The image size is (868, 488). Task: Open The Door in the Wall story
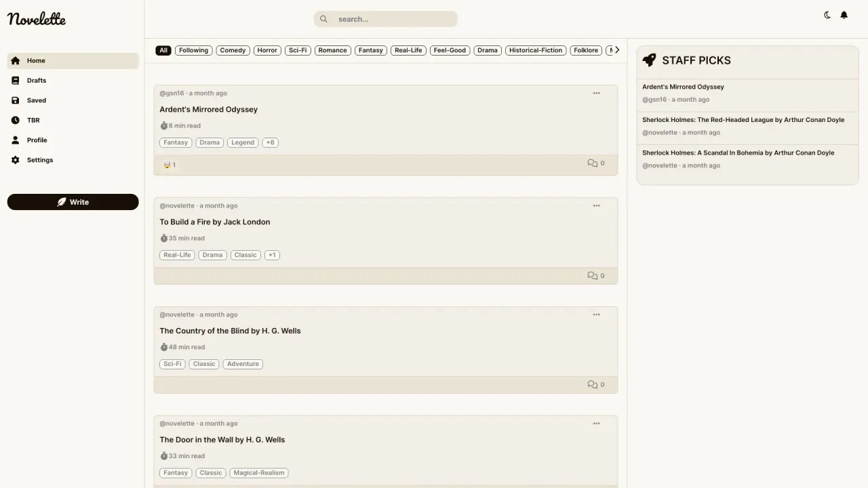pos(222,440)
